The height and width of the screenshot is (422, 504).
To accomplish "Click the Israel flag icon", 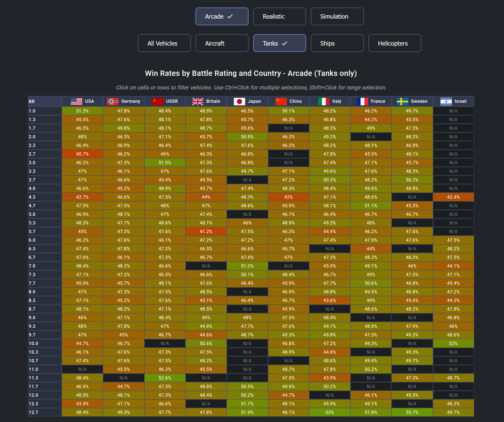I will (x=446, y=101).
